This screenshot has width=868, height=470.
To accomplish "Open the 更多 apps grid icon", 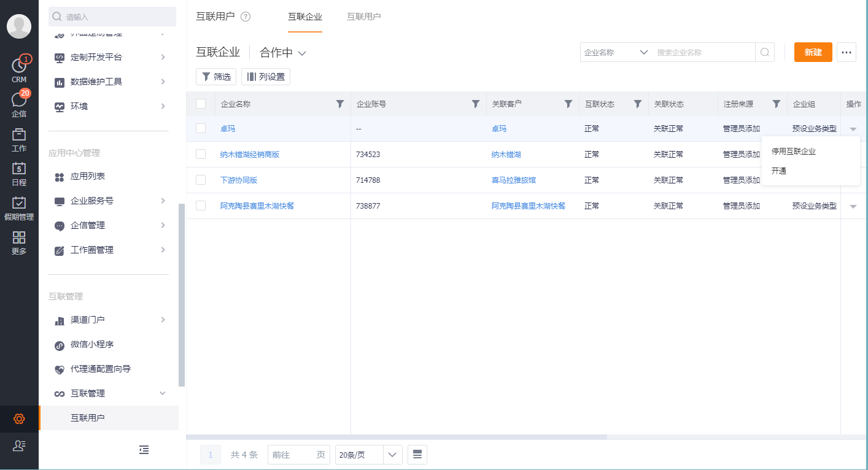I will [19, 237].
